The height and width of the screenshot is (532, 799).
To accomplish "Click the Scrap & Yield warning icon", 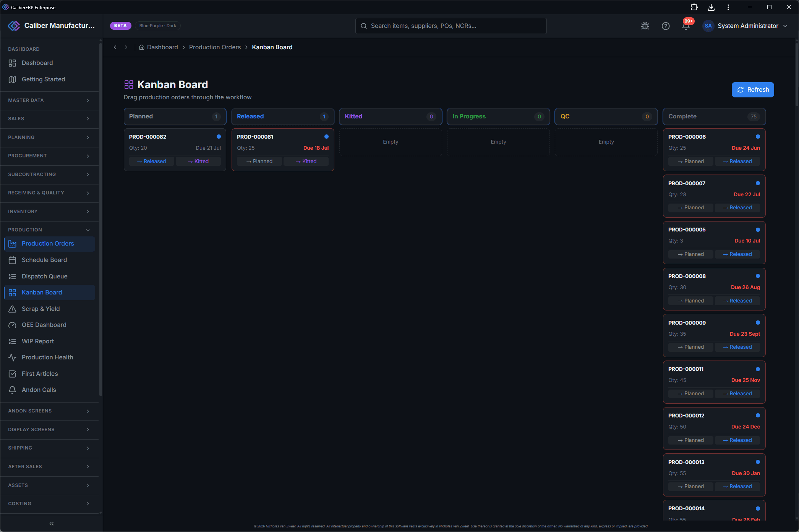I will click(x=12, y=309).
